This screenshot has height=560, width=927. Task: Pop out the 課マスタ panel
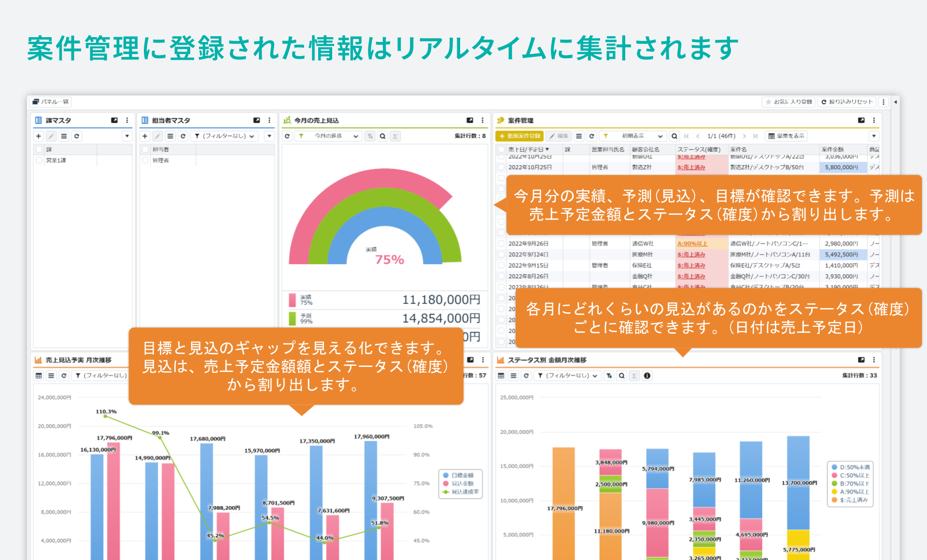115,121
